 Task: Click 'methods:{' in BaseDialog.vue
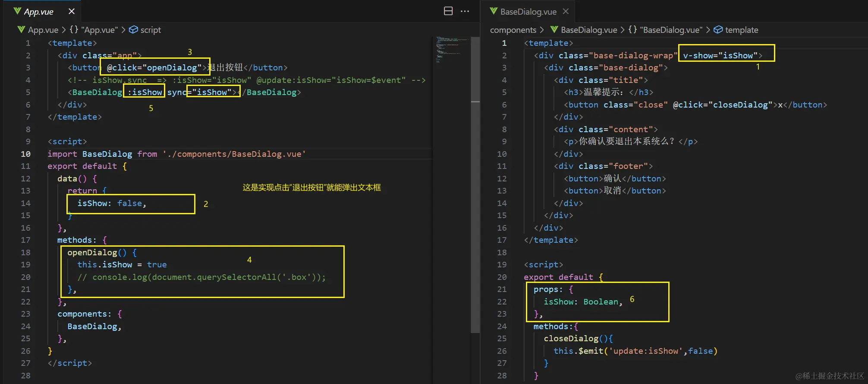point(556,327)
